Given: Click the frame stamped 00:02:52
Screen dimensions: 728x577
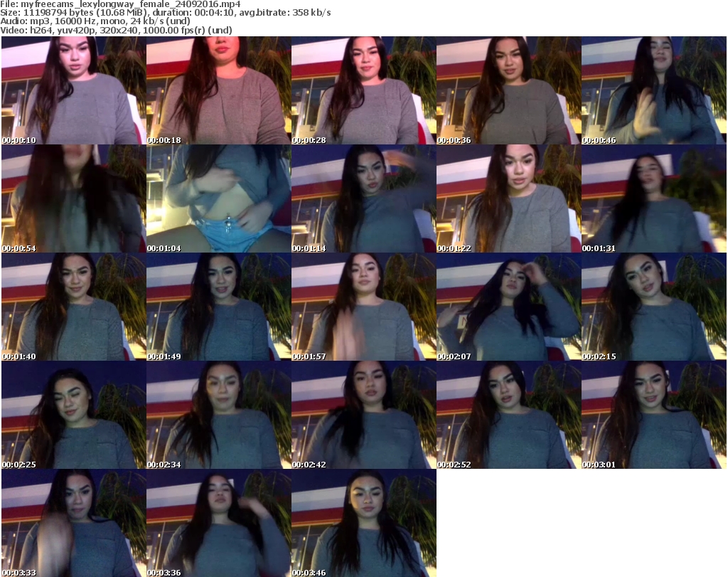Looking at the screenshot, I should tap(509, 414).
